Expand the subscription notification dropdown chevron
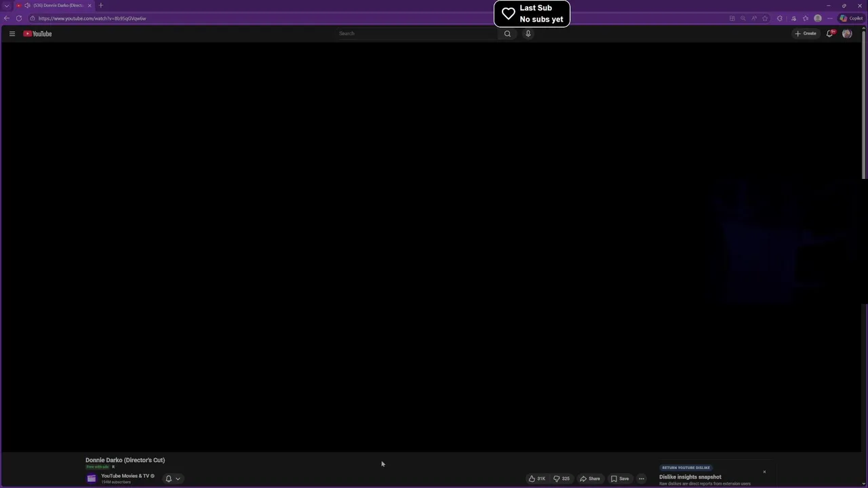Image resolution: width=868 pixels, height=488 pixels. (x=178, y=479)
